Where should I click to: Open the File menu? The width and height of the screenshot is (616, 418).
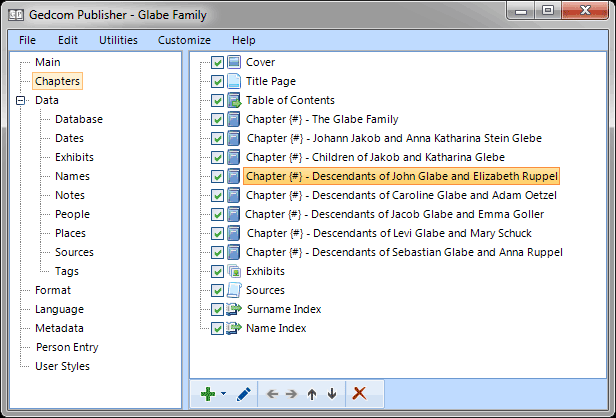coord(28,40)
